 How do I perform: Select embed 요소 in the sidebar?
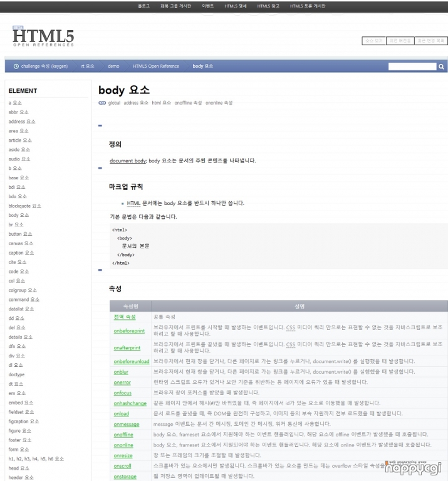[x=21, y=403]
